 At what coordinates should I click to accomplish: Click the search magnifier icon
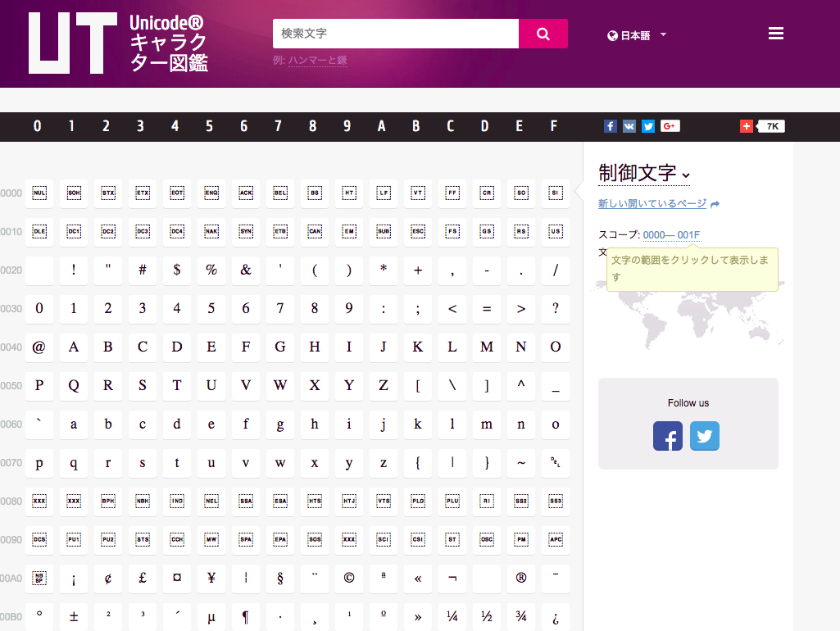tap(543, 33)
